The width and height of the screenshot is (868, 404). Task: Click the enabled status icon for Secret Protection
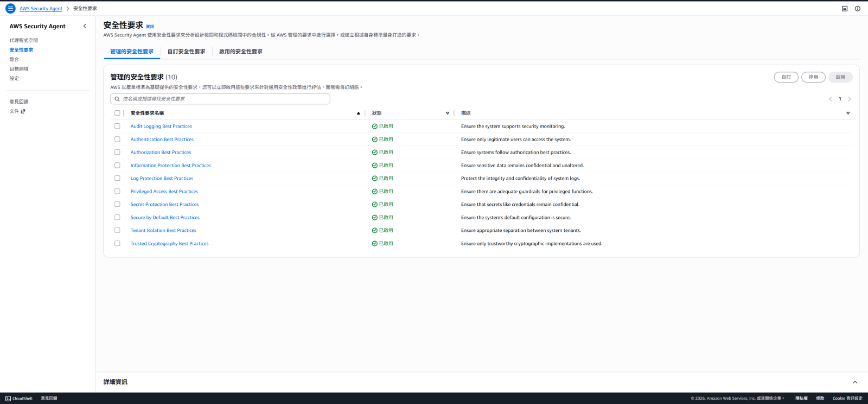[375, 205]
